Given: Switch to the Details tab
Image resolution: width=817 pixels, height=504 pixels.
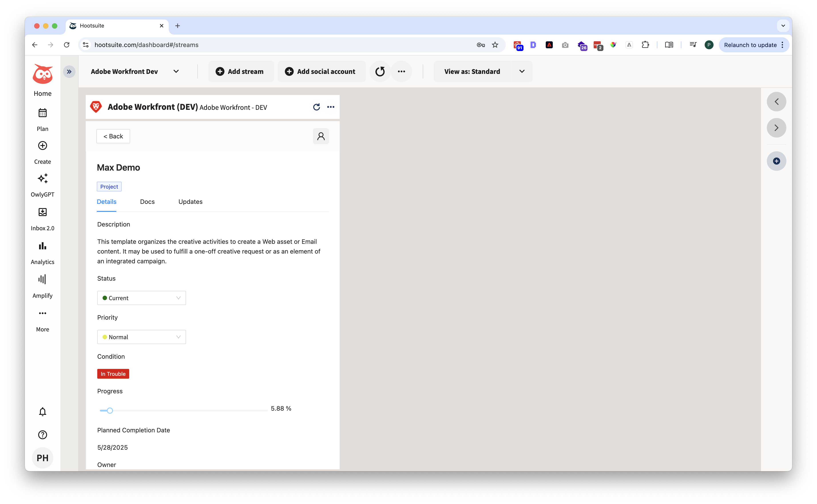Looking at the screenshot, I should point(106,202).
